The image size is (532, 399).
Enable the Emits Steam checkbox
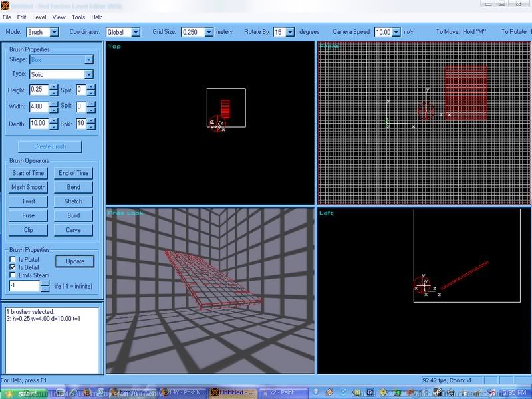[13, 275]
